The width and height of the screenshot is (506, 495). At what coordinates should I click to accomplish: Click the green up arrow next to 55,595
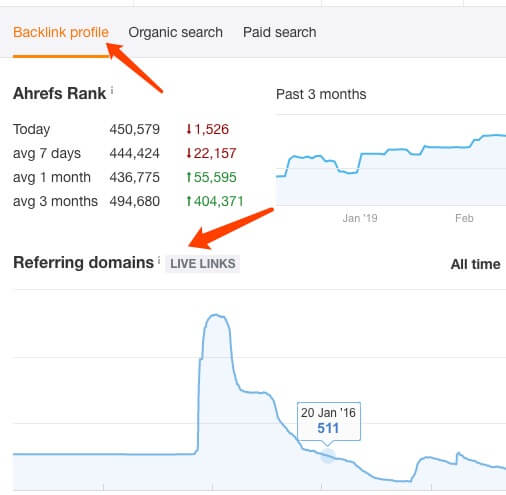click(189, 177)
